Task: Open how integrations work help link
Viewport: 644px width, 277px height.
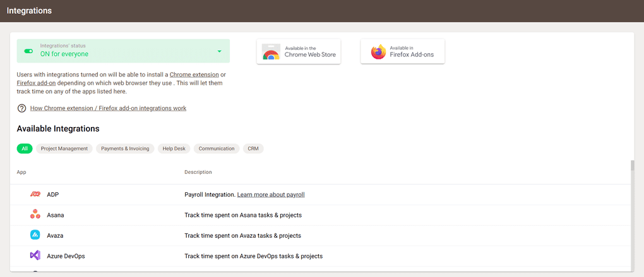Action: (108, 108)
